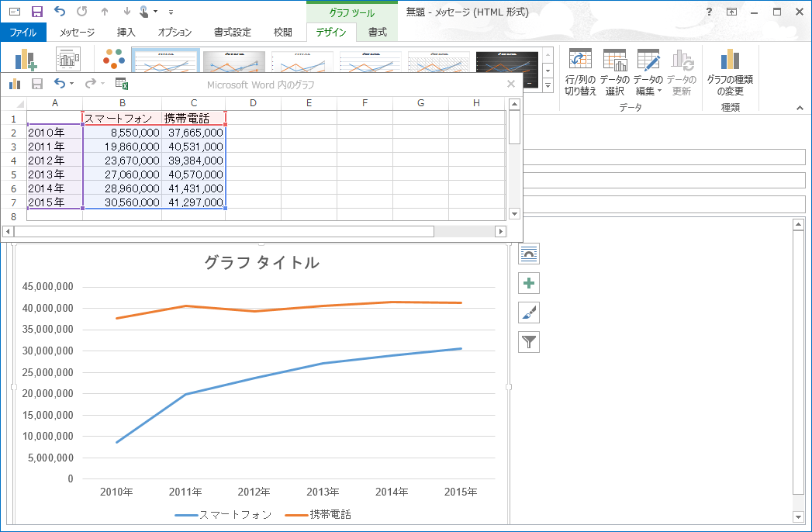Click 行/列の切り替え button
This screenshot has height=532, width=812.
pos(580,72)
